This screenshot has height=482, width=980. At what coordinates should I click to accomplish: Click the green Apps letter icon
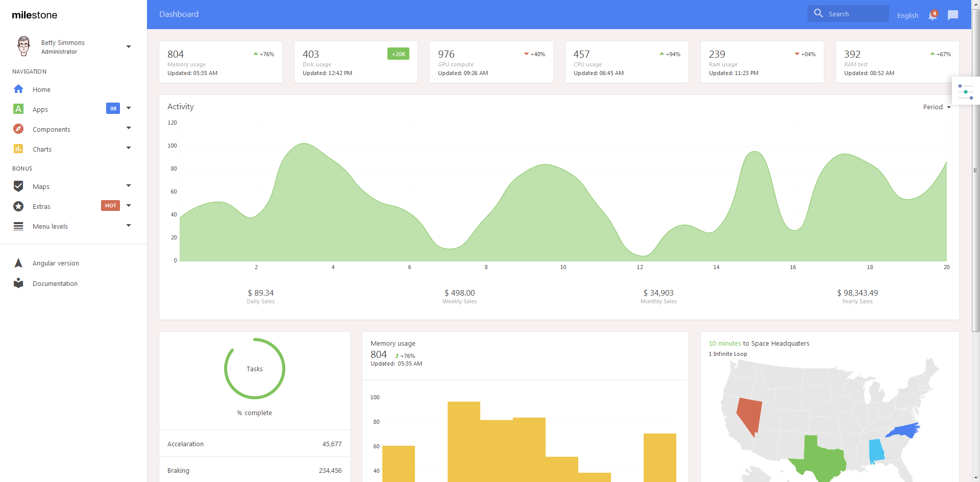(x=18, y=109)
